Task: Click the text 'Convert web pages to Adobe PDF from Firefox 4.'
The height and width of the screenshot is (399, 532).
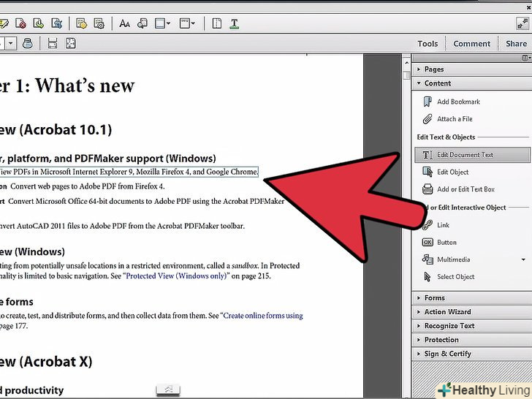Action: [88, 186]
